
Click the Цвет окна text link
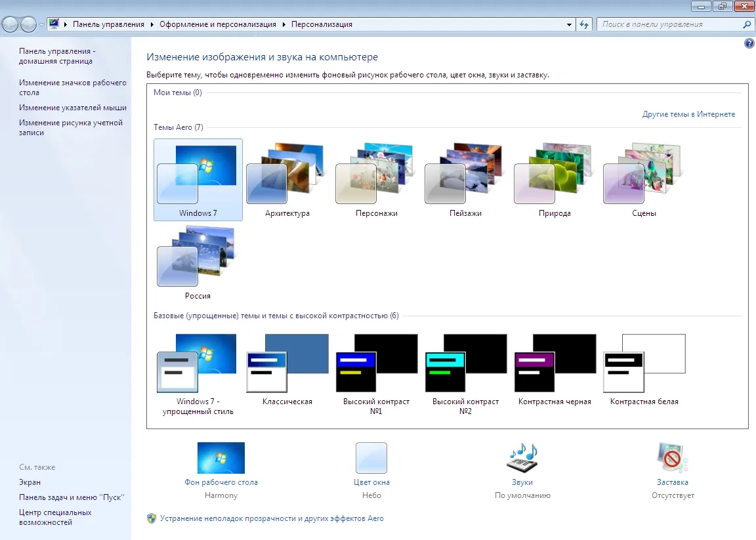click(371, 482)
